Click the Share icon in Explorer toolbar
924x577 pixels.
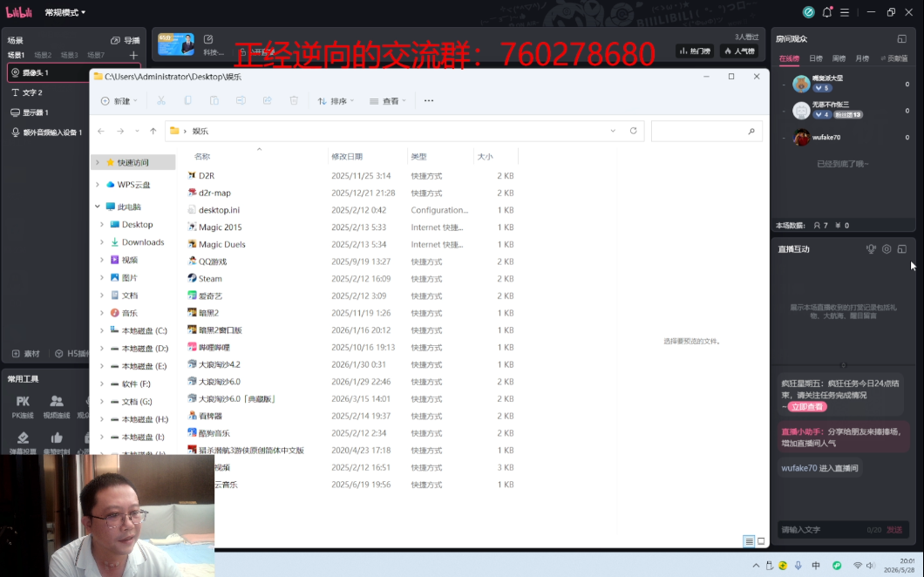(x=267, y=101)
